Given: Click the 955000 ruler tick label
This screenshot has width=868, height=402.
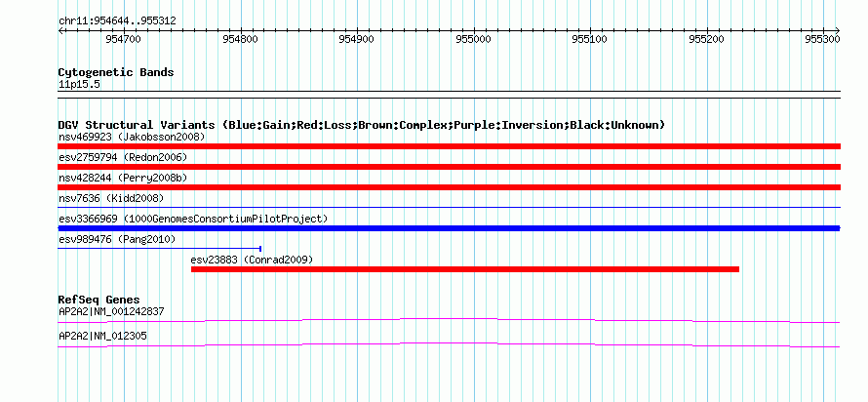Looking at the screenshot, I should pos(473,39).
